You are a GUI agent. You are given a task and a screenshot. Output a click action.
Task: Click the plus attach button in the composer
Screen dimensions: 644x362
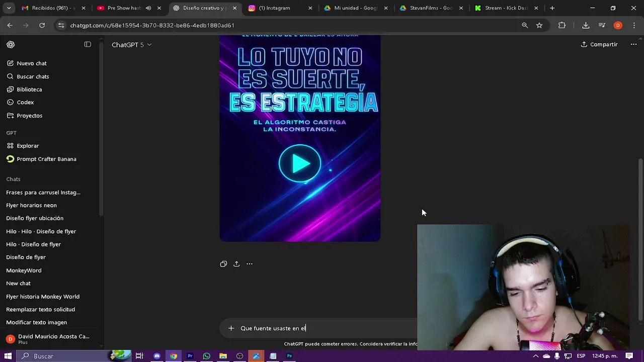coord(231,328)
